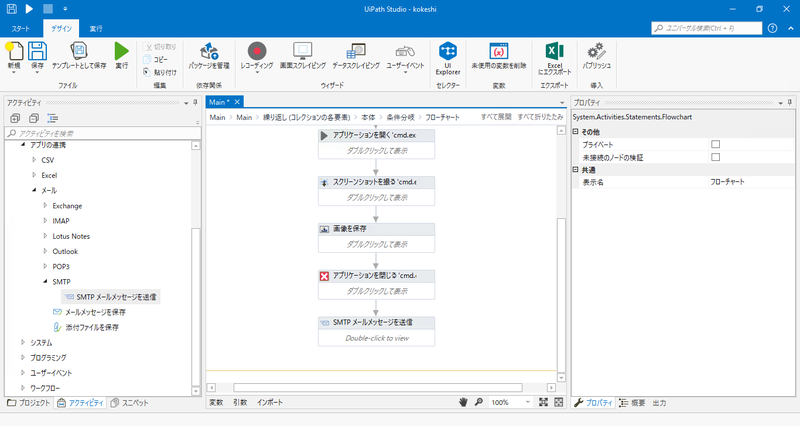This screenshot has width=800, height=426.
Task: Click the activity search field
Action: click(103, 133)
